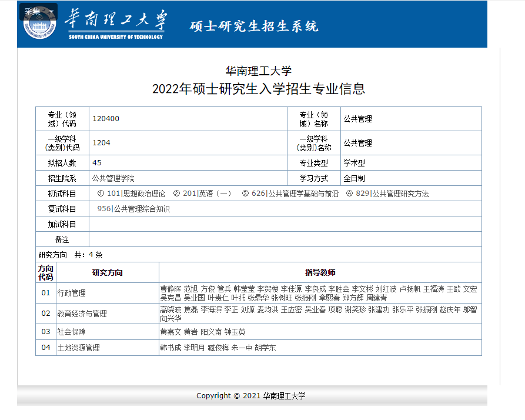
Task: Click the Copyright © 2021 华南理工大学 footer
Action: coord(251,396)
